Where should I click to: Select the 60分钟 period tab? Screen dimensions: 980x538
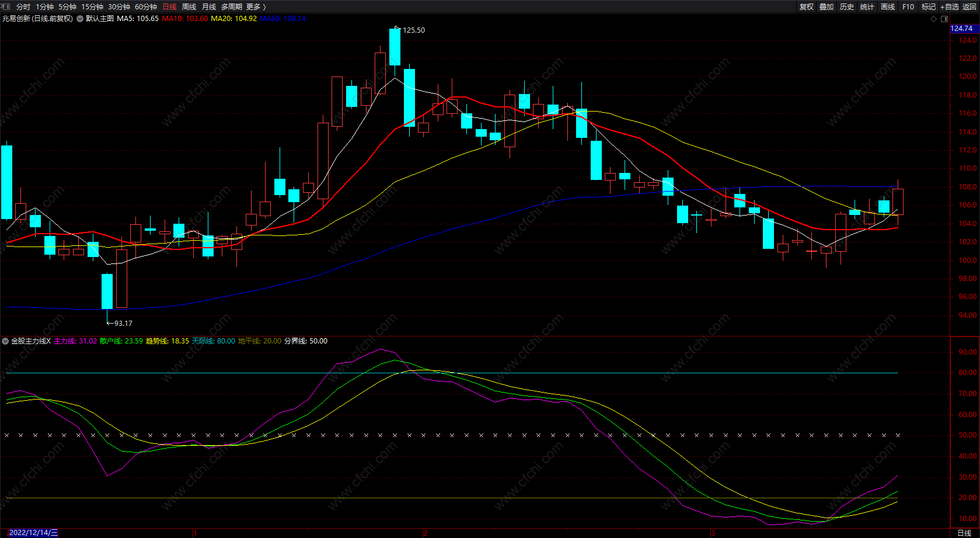(146, 6)
